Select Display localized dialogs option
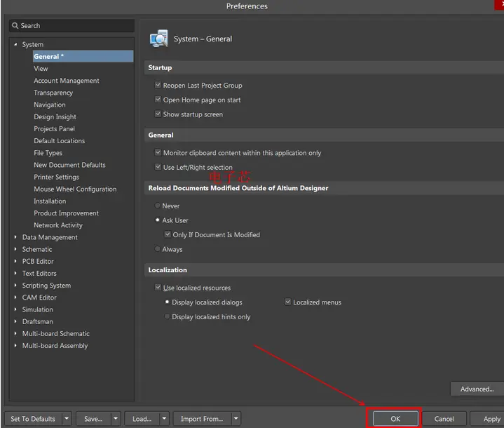The height and width of the screenshot is (428, 504). (167, 302)
